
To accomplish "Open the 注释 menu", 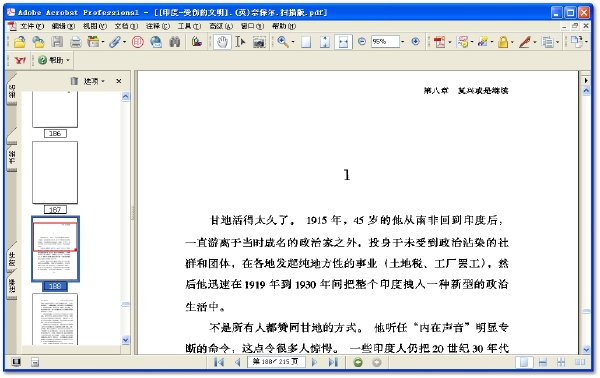I will click(x=158, y=26).
